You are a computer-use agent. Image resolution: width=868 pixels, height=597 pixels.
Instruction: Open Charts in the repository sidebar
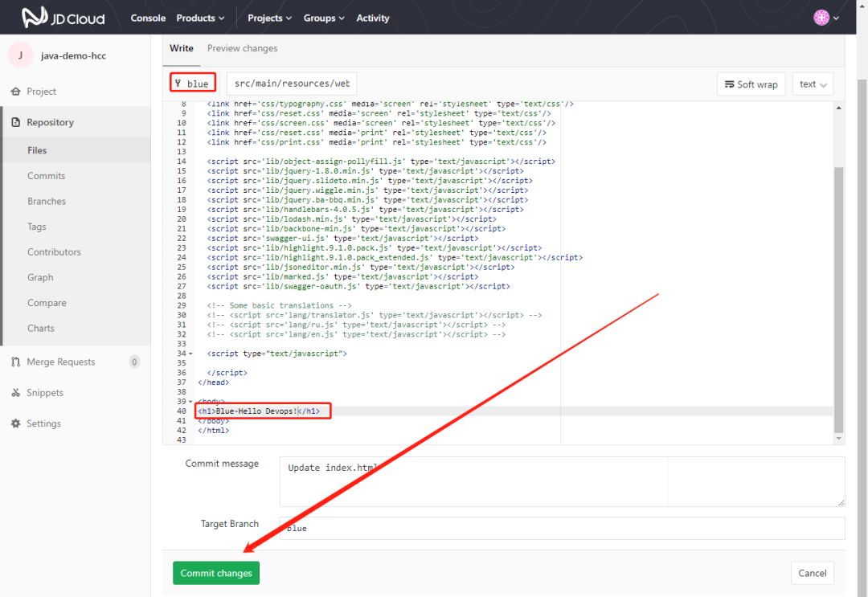tap(41, 328)
